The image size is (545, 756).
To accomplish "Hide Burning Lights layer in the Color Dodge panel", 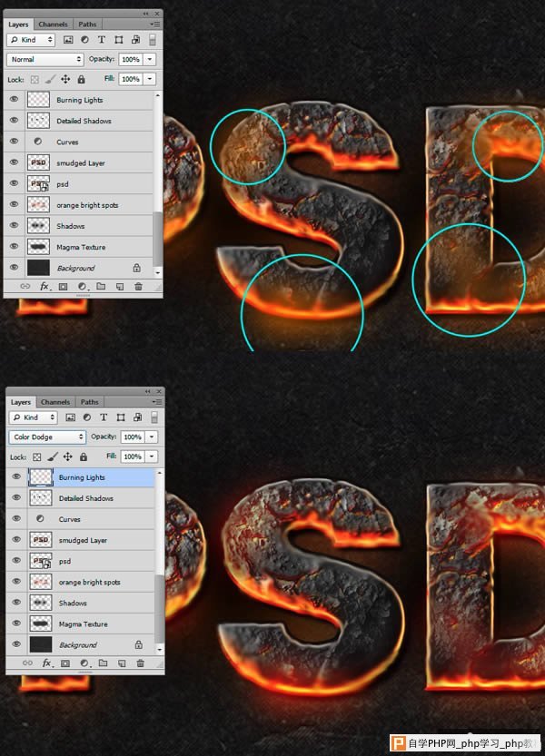I will pos(16,476).
